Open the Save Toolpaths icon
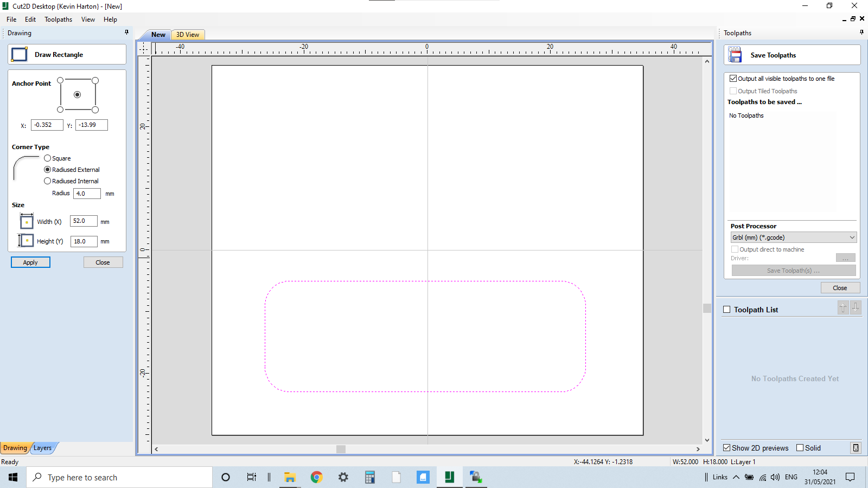 [735, 54]
